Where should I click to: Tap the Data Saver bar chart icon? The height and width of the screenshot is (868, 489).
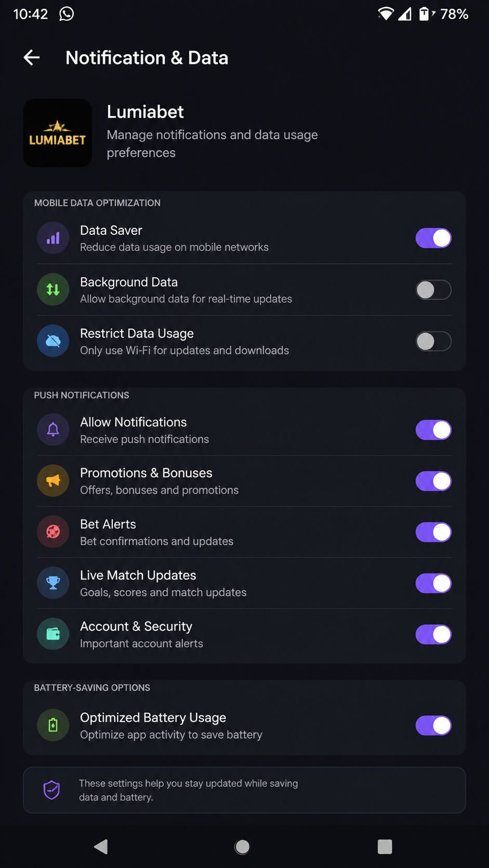pyautogui.click(x=53, y=238)
